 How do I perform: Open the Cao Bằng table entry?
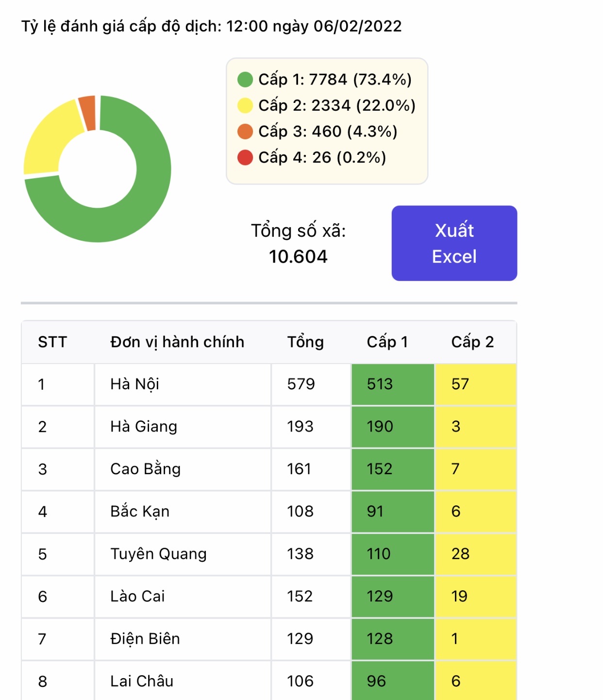pos(146,469)
